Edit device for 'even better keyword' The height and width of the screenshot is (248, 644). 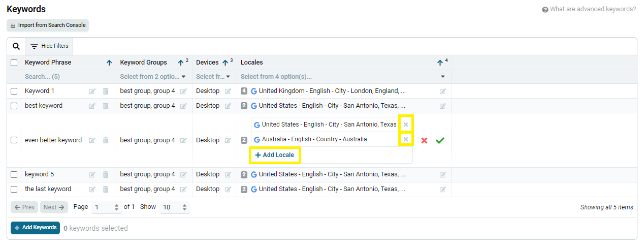click(228, 140)
